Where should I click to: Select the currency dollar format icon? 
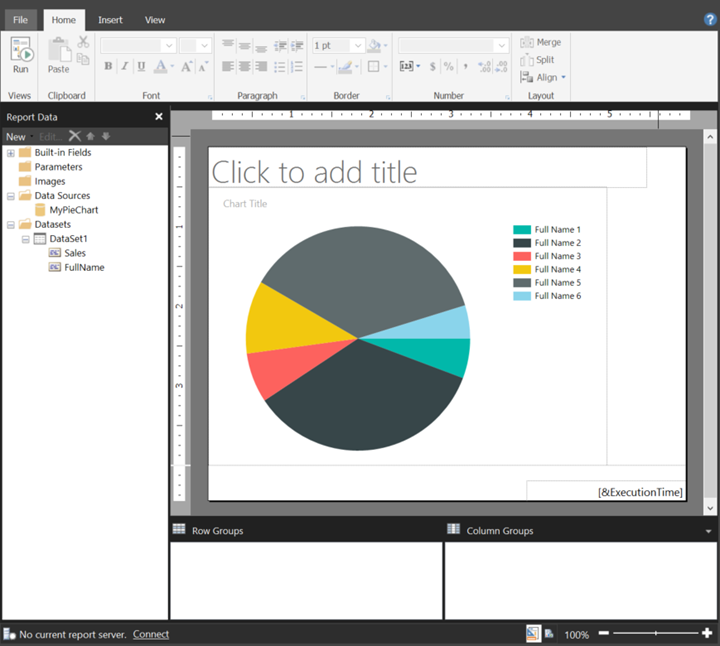coord(432,67)
